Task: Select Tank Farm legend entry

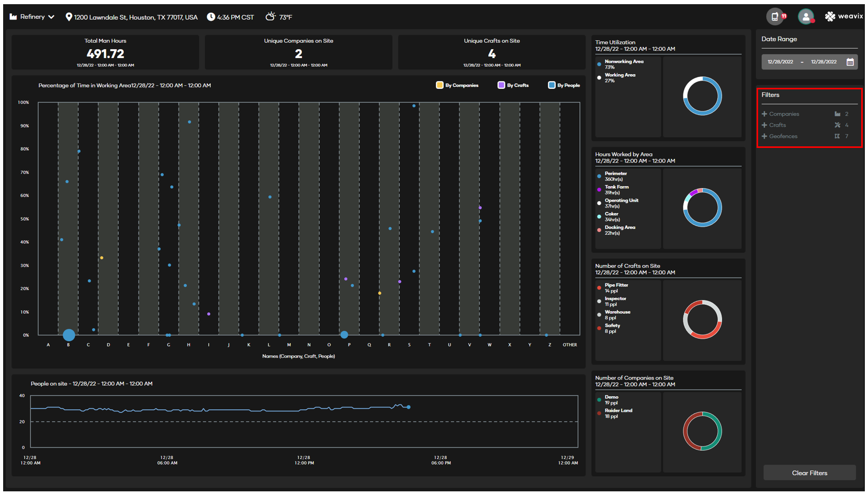Action: (x=613, y=190)
